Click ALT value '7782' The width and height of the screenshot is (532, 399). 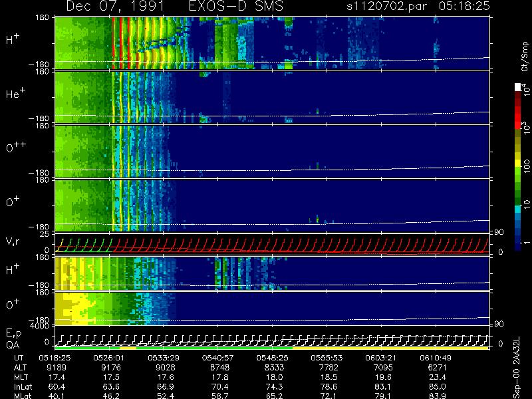point(329,368)
